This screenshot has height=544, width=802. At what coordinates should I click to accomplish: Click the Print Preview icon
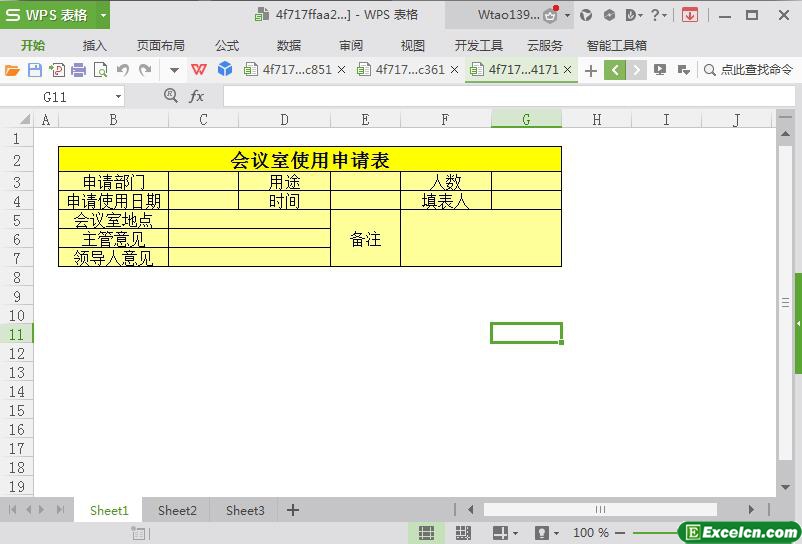coord(100,70)
